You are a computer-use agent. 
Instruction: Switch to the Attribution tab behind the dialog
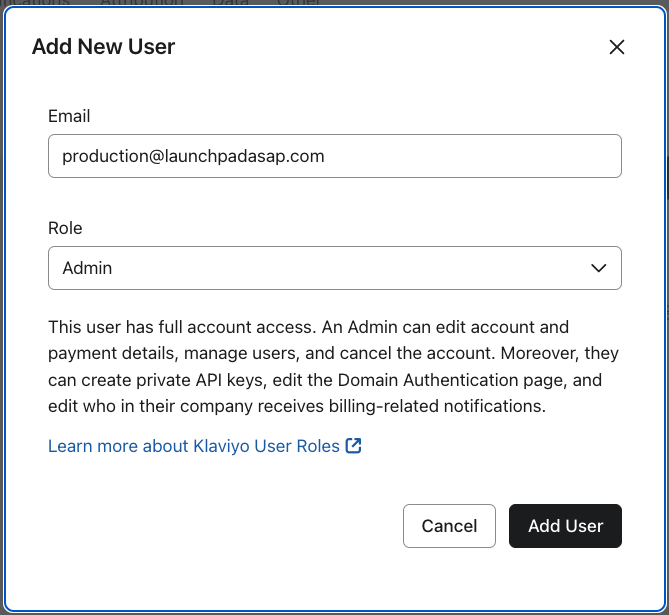[142, 3]
